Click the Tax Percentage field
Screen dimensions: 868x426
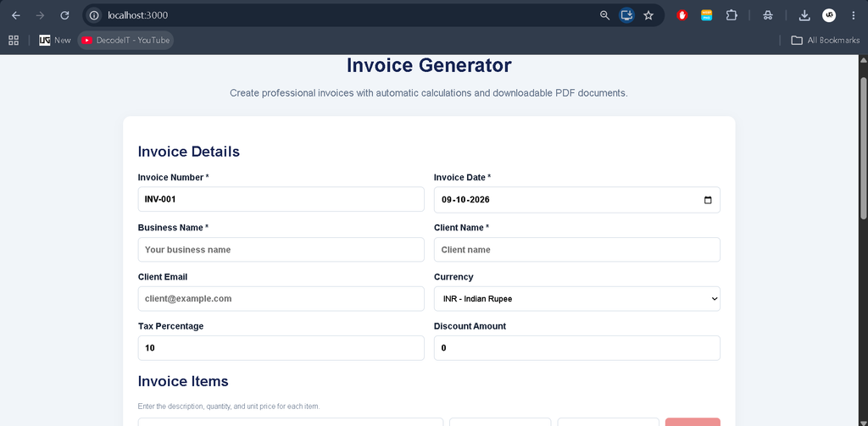(281, 348)
